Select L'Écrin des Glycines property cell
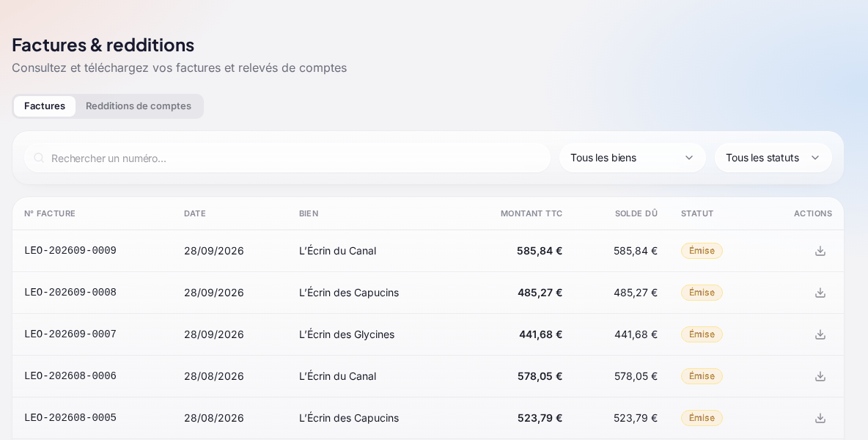 click(347, 334)
